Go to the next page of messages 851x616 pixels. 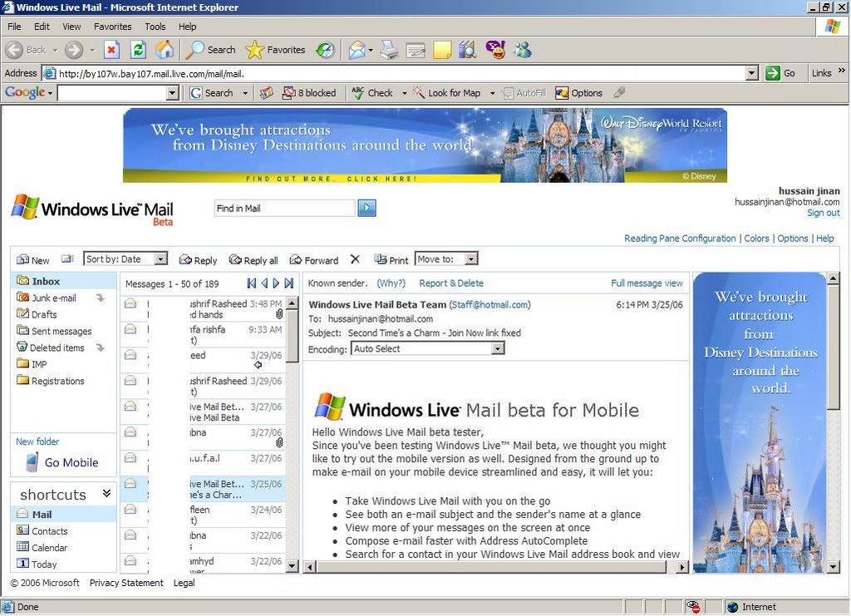point(276,283)
